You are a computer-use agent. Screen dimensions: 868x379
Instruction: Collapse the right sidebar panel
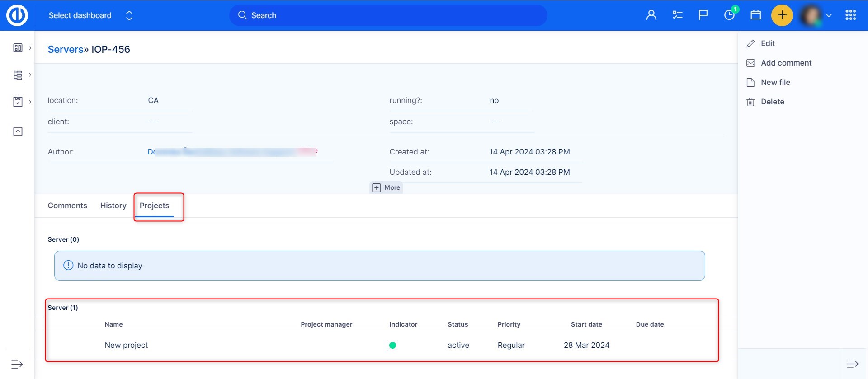(x=852, y=364)
